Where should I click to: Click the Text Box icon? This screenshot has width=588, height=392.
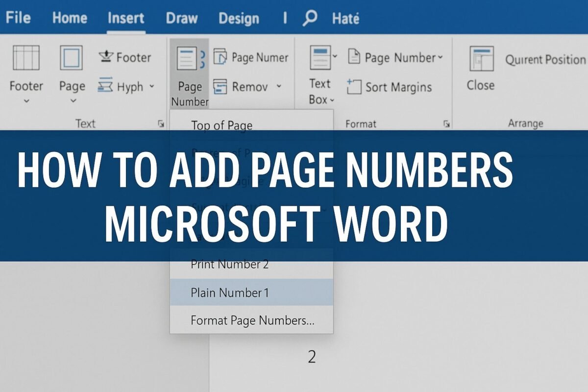pyautogui.click(x=321, y=57)
